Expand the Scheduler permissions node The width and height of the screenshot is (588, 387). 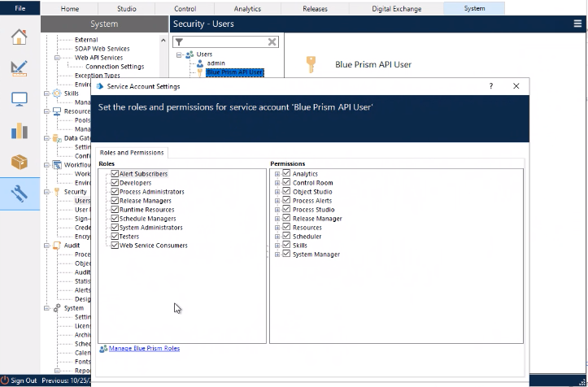point(277,237)
